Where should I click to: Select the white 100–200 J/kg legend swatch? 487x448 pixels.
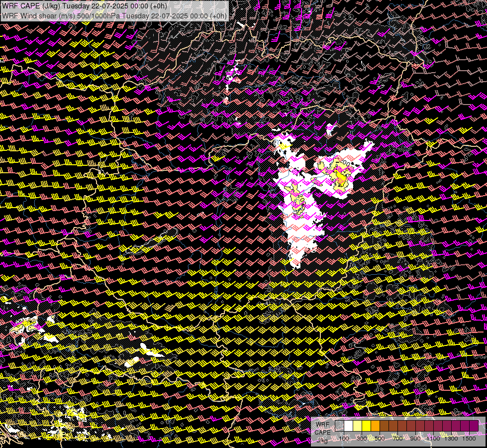point(349,426)
